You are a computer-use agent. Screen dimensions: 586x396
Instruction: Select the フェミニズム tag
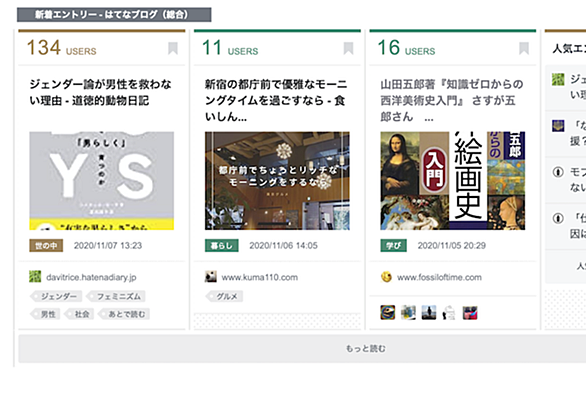pos(115,296)
